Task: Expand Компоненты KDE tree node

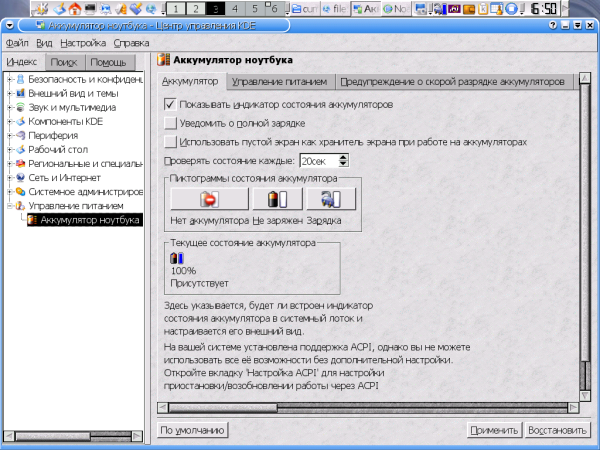Action: point(10,122)
